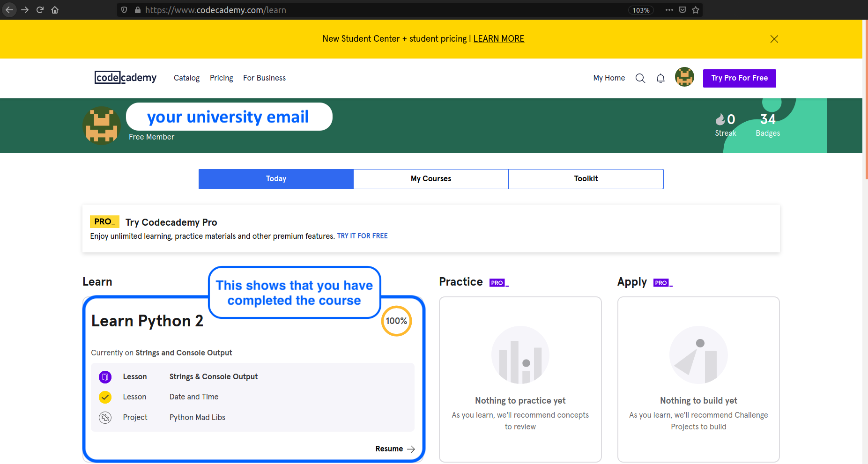Open the profile avatar menu in navbar
The width and height of the screenshot is (868, 464).
pyautogui.click(x=684, y=77)
